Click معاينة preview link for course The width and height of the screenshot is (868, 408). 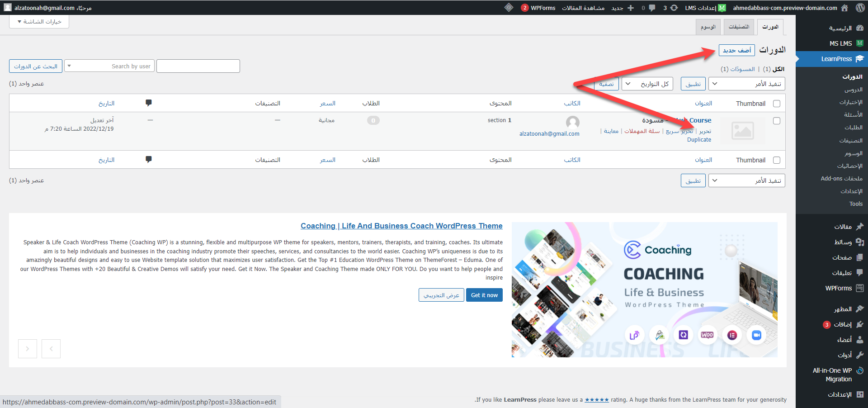pos(611,131)
